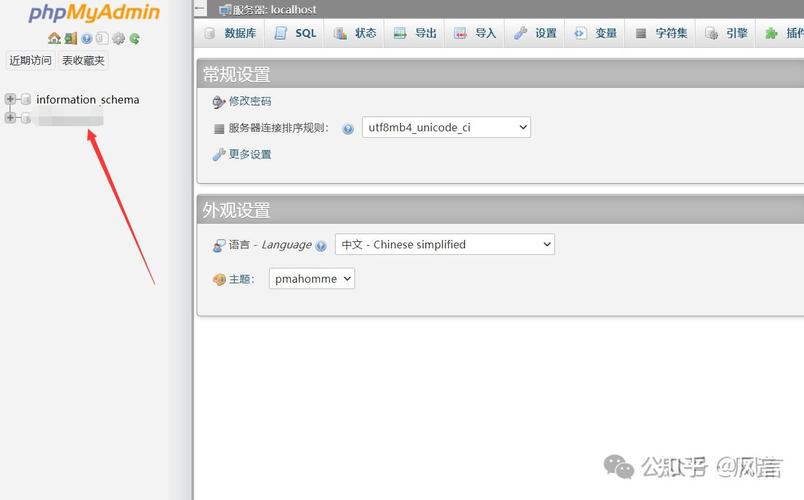Click the key icon beside 修改密码
Viewport: 804px width, 500px height.
(x=219, y=102)
